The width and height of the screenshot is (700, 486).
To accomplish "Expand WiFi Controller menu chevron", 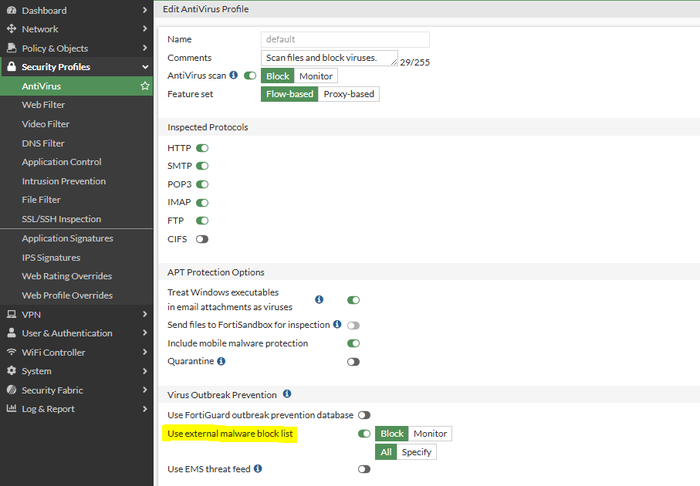I will tap(145, 352).
